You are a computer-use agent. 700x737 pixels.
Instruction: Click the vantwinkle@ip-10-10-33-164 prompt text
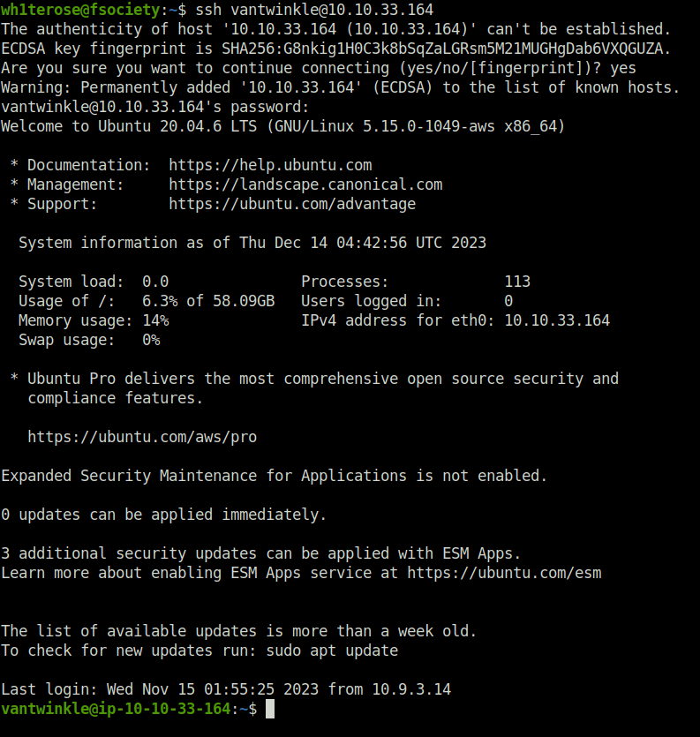click(116, 709)
